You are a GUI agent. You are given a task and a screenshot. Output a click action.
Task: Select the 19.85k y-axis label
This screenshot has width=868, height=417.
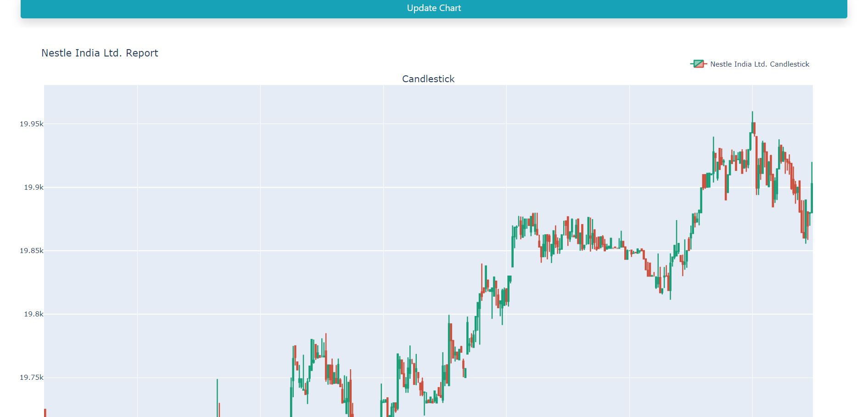click(x=31, y=251)
